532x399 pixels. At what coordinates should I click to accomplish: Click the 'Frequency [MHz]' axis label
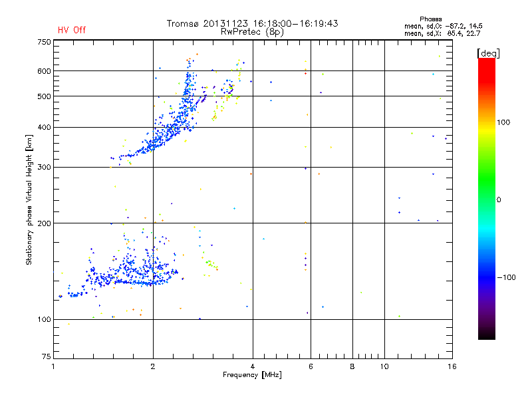coord(252,375)
